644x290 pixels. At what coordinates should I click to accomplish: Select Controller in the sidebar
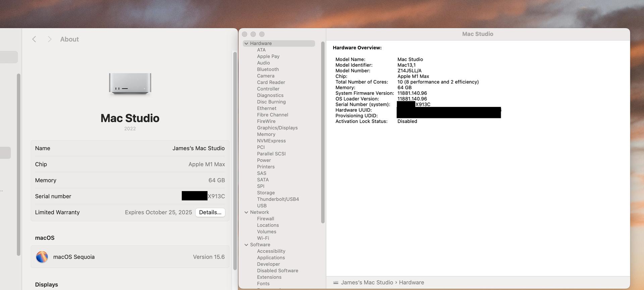pos(268,89)
